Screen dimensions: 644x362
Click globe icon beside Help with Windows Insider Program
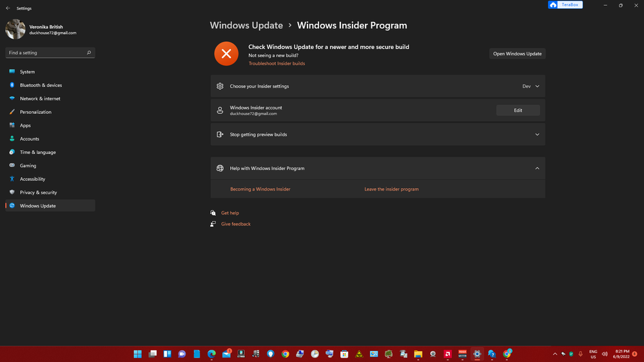(x=220, y=168)
